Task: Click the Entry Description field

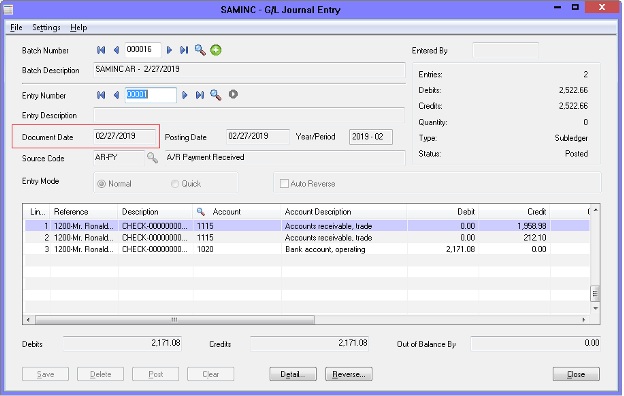Action: (249, 115)
